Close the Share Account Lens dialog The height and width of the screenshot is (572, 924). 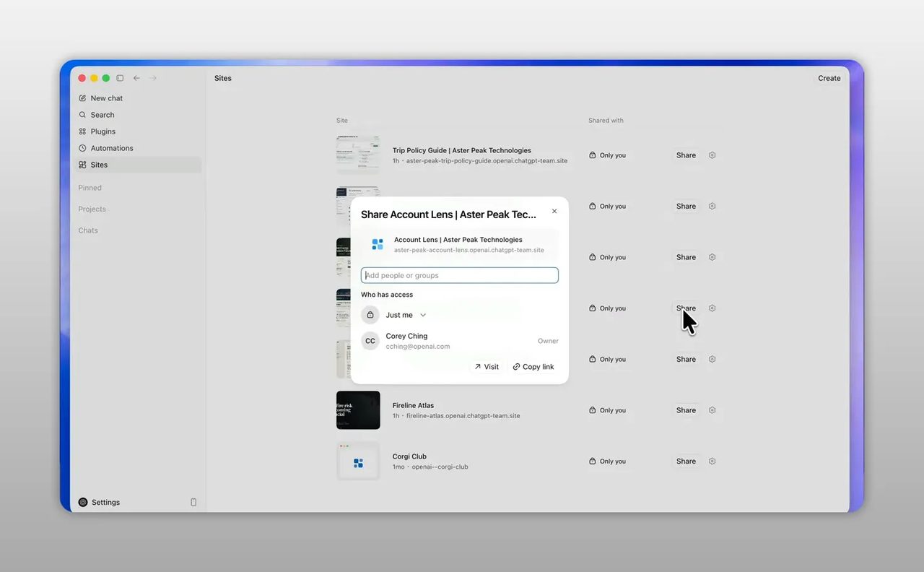(554, 212)
